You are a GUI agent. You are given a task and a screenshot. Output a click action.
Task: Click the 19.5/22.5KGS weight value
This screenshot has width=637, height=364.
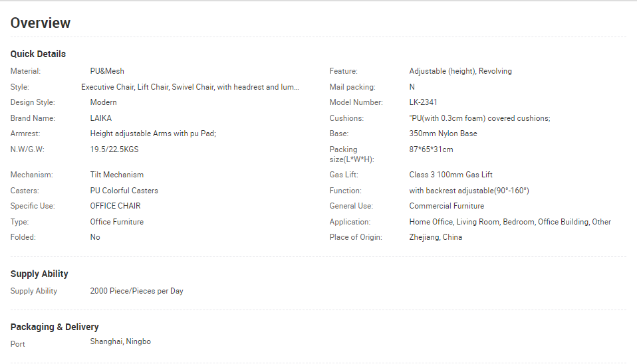pyautogui.click(x=114, y=149)
